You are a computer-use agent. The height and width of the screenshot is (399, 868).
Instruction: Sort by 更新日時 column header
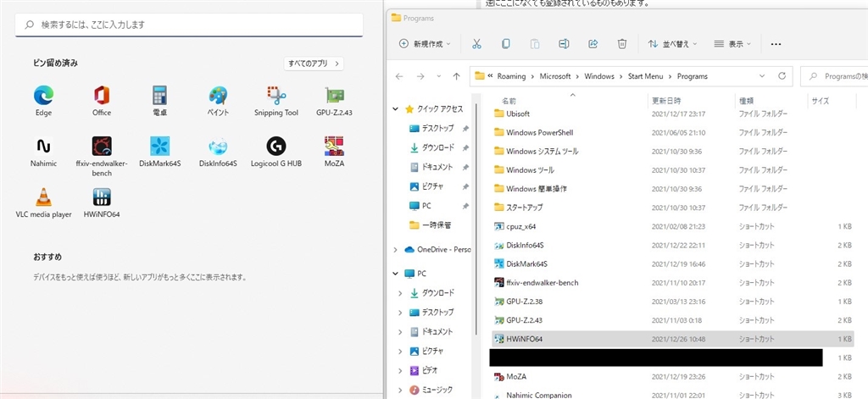(666, 102)
